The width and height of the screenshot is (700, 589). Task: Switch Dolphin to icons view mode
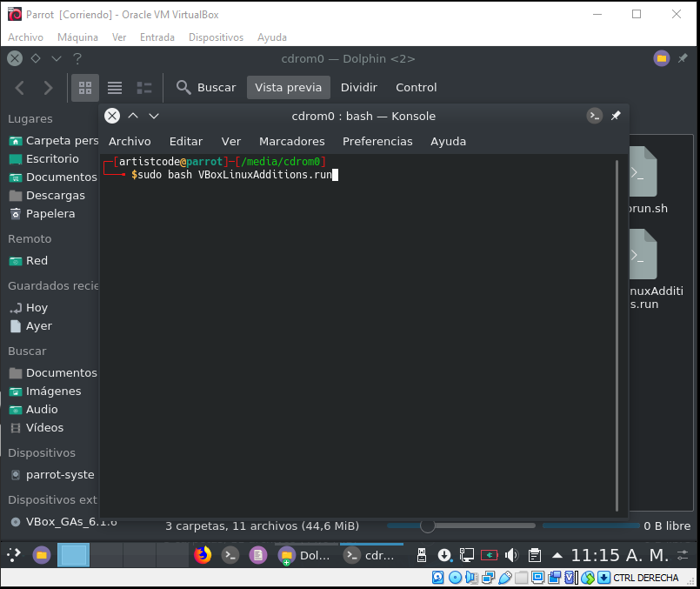(x=85, y=88)
